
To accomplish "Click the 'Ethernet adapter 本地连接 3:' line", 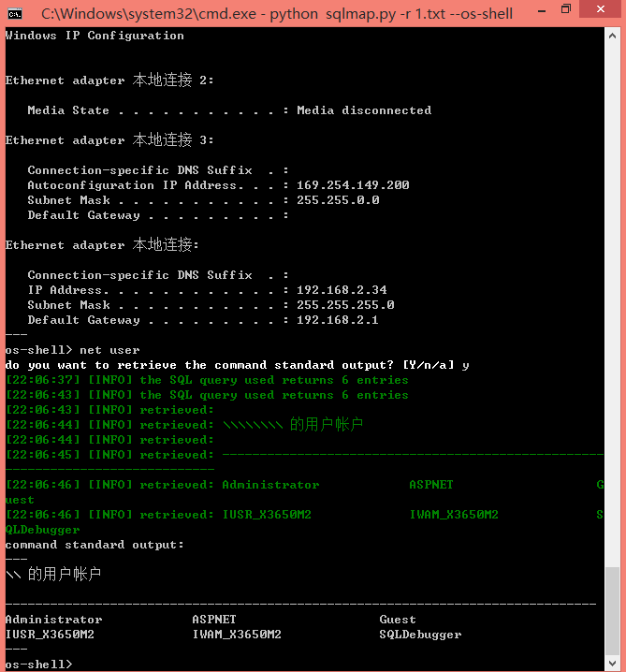I will point(109,140).
